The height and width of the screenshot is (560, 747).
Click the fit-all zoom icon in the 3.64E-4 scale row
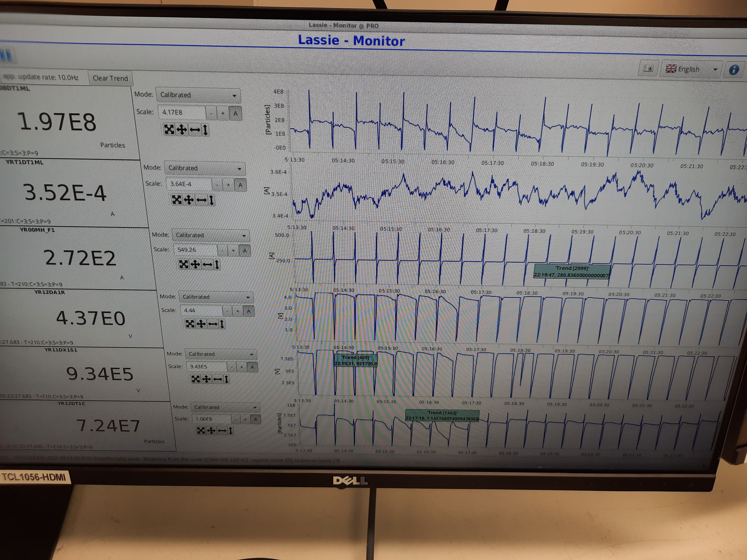click(x=177, y=200)
